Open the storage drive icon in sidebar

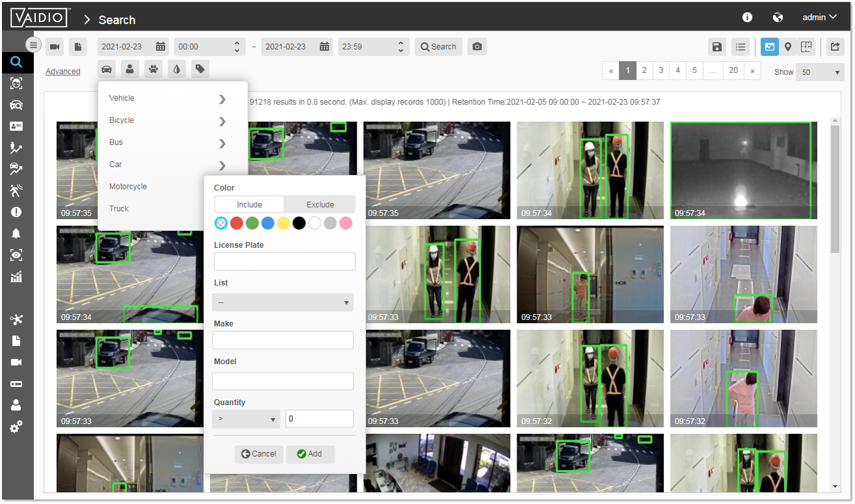pos(16,384)
